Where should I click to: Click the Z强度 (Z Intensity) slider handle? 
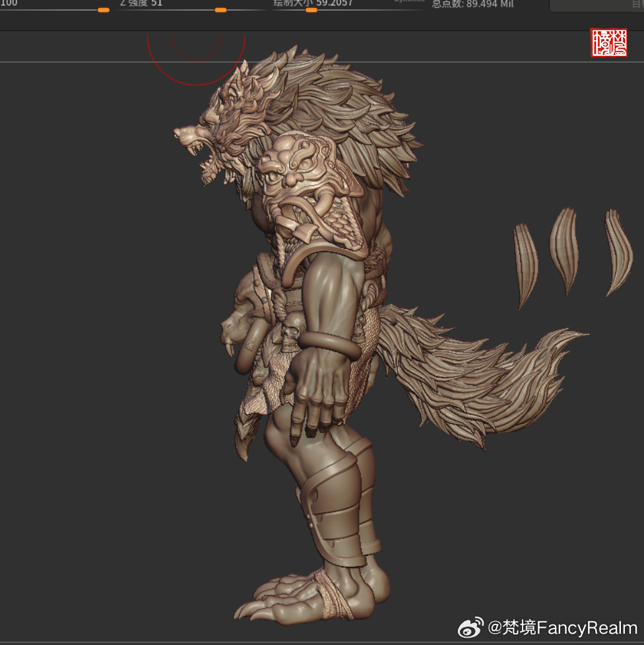pyautogui.click(x=220, y=10)
